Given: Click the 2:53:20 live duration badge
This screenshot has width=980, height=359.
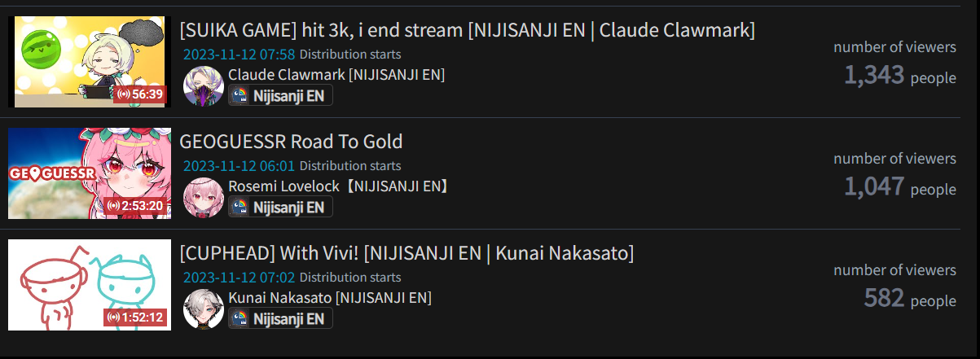Looking at the screenshot, I should pyautogui.click(x=135, y=206).
